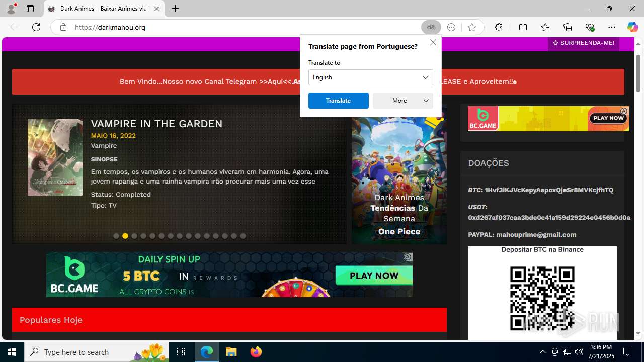Click the One Piece title link
The image size is (644, 362).
coord(399,231)
